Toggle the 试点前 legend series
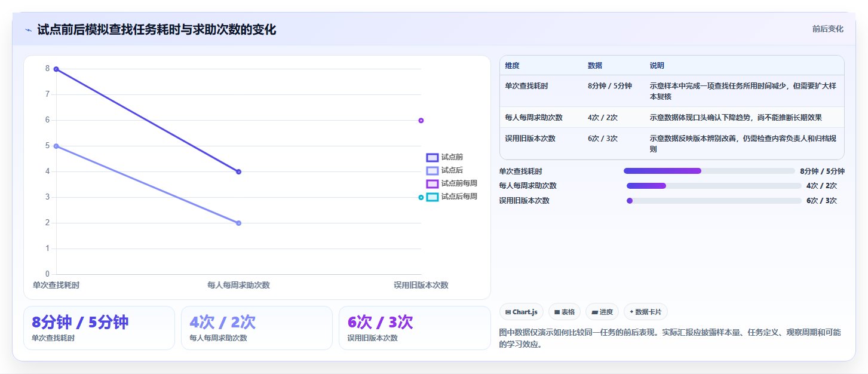 click(444, 158)
